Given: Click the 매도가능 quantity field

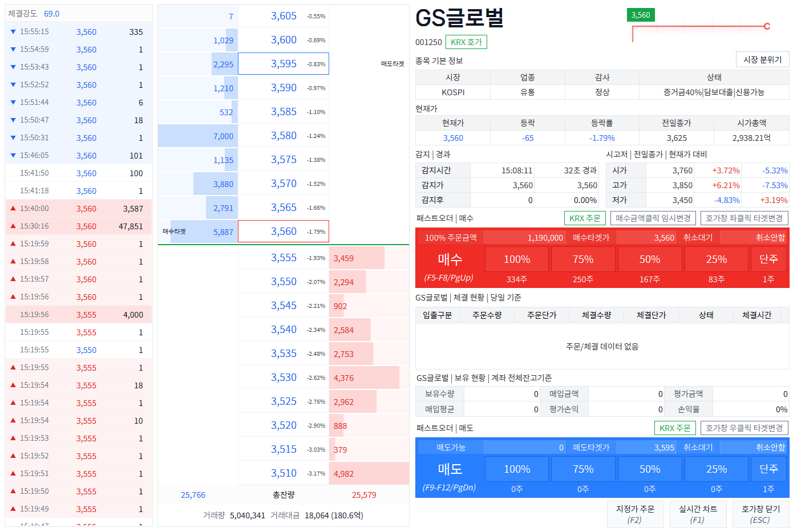Looking at the screenshot, I should point(524,447).
